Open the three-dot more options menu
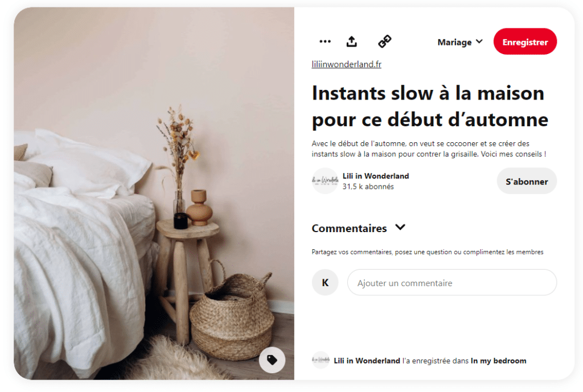This screenshot has width=583, height=392. click(325, 41)
